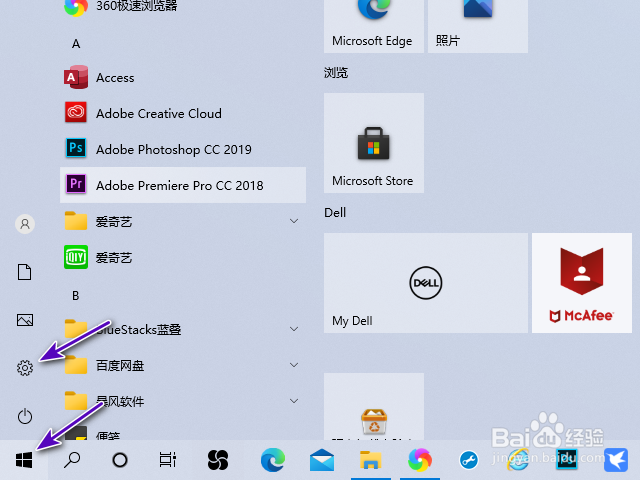Open the recycle bin app tile

tap(374, 407)
